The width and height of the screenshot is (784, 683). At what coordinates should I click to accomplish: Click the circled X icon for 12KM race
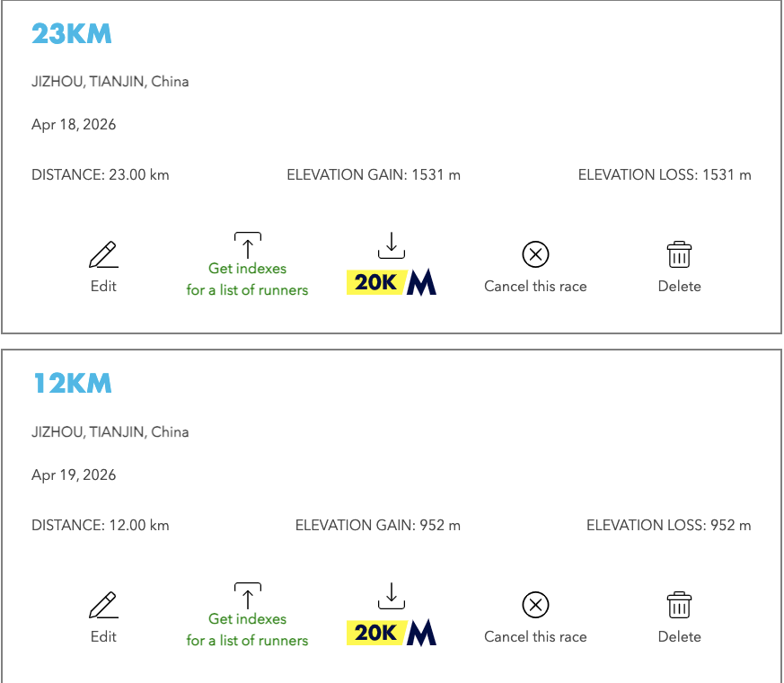click(535, 606)
